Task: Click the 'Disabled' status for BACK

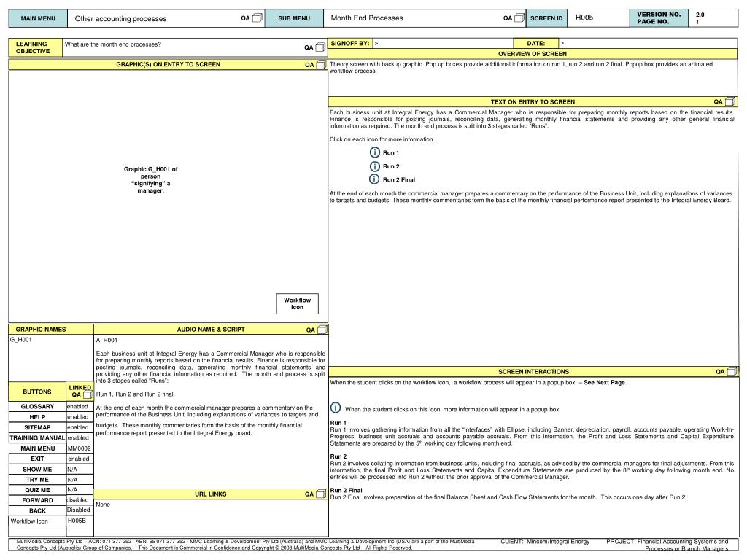Action: (78, 510)
